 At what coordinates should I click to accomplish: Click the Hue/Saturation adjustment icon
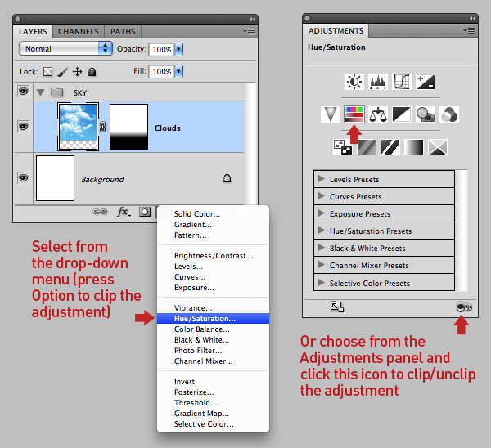(x=354, y=114)
